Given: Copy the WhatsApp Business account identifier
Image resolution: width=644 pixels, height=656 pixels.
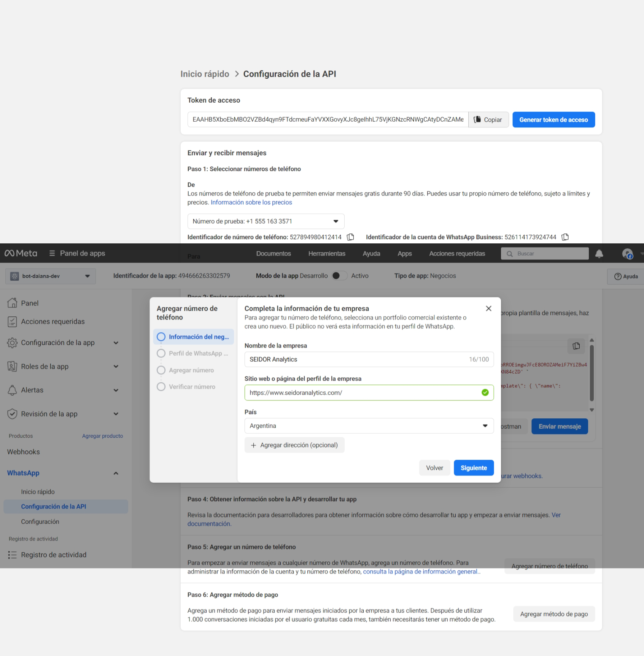Looking at the screenshot, I should tap(565, 237).
